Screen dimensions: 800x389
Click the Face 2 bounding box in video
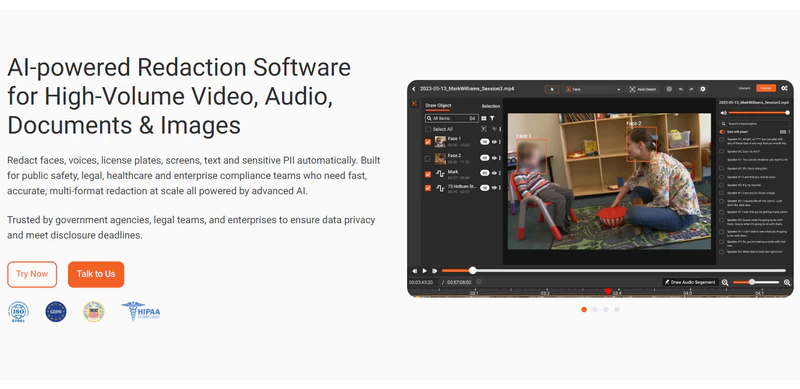coord(642,144)
